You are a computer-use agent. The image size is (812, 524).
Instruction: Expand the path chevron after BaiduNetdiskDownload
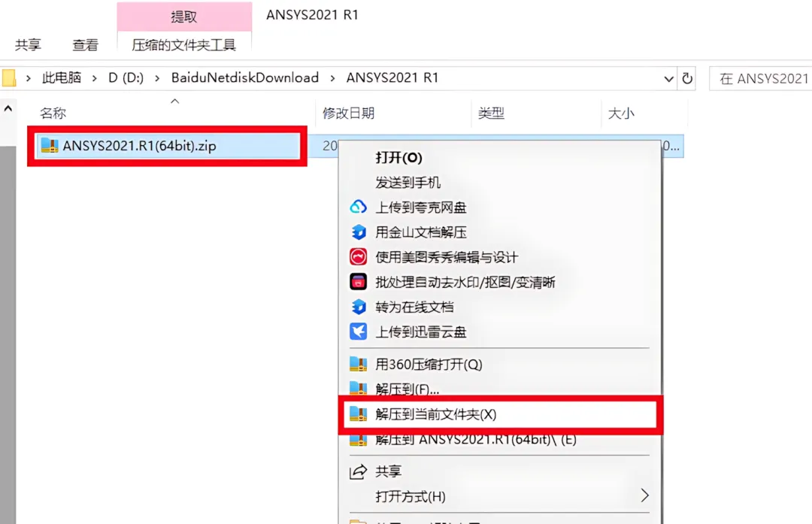(332, 78)
